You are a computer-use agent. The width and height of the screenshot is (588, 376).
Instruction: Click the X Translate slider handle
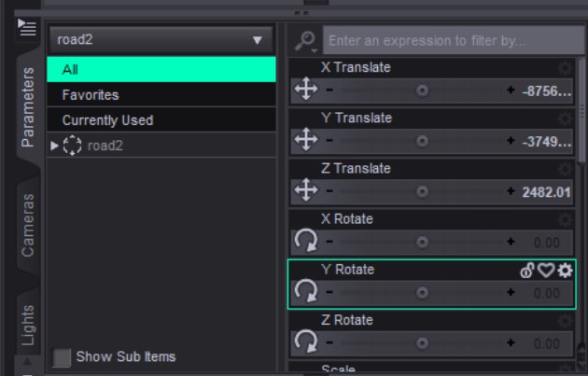422,91
